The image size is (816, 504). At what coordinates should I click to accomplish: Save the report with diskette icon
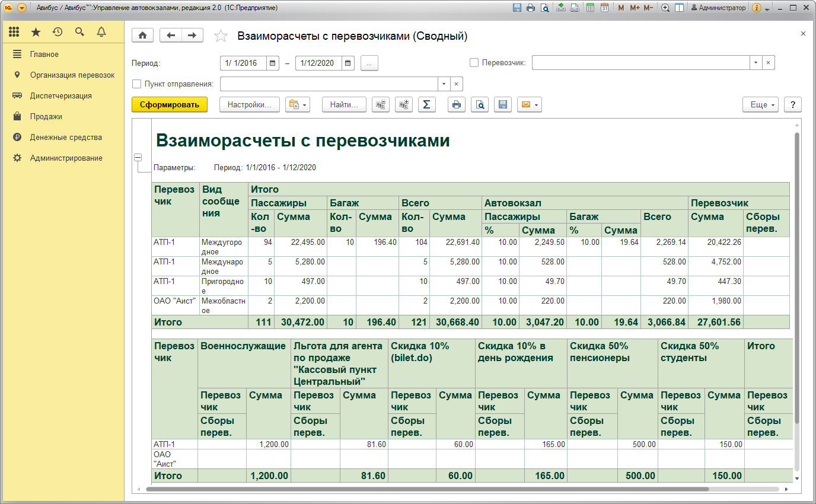click(x=503, y=105)
